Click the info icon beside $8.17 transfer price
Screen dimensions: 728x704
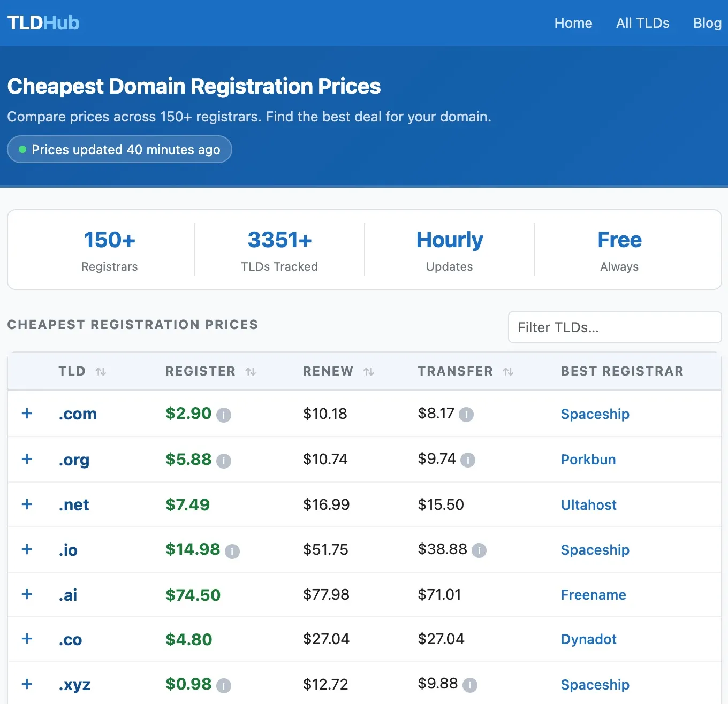click(466, 415)
